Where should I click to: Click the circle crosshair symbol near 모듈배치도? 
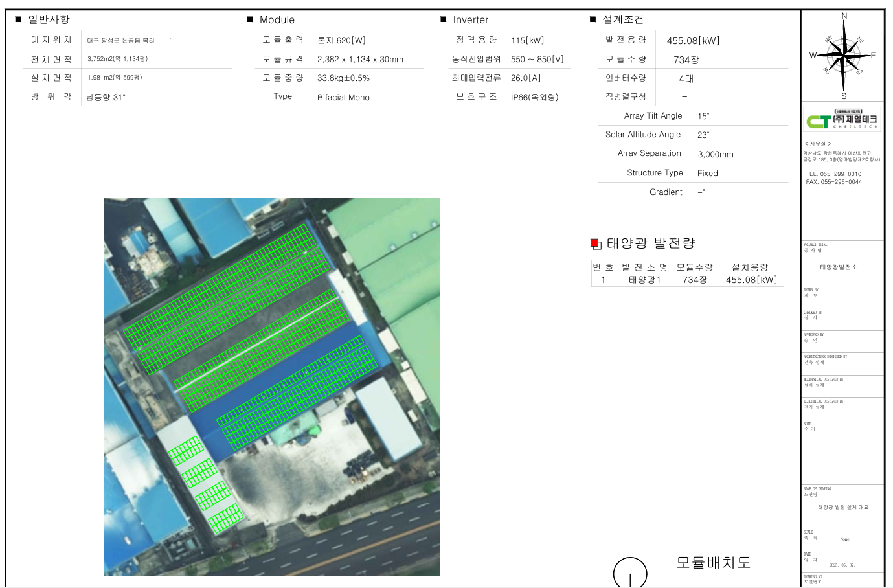630,572
